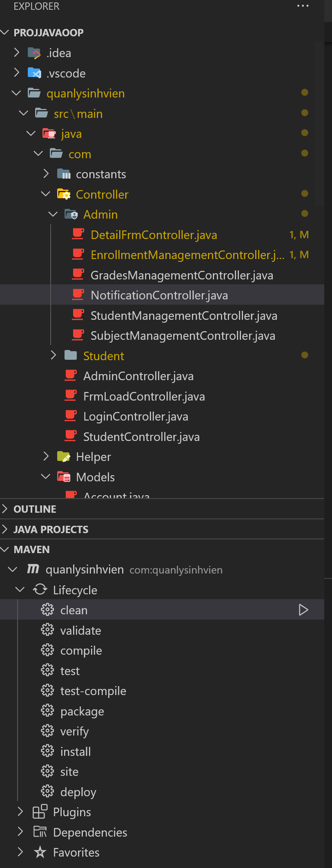This screenshot has width=332, height=868.
Task: Open the Plugins icon under Maven
Action: (x=39, y=811)
